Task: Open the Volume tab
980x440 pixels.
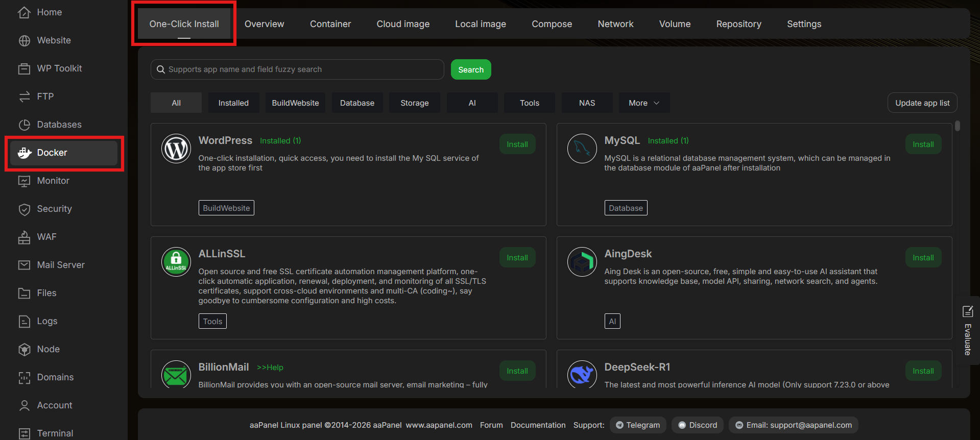Action: coord(675,24)
